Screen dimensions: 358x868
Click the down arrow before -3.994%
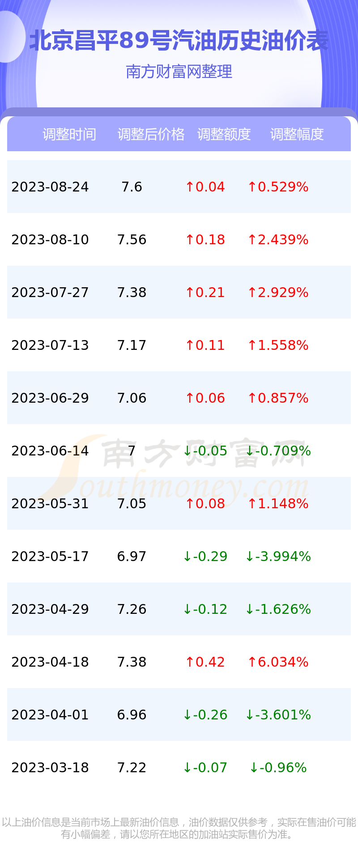250,557
